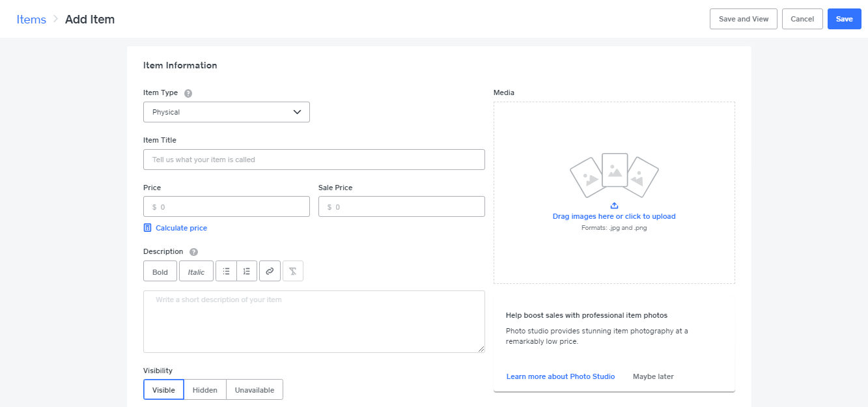Navigate back via the Items breadcrumb
This screenshot has height=407, width=868.
click(31, 19)
